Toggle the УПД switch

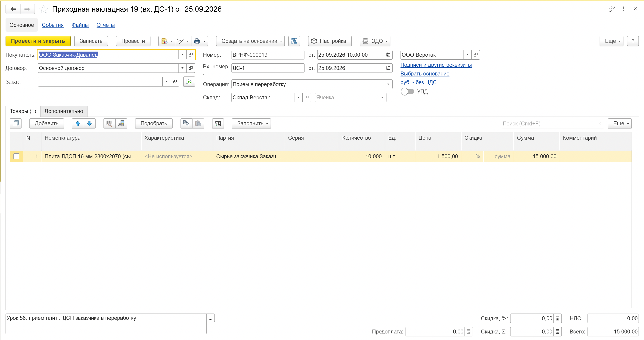pyautogui.click(x=407, y=91)
